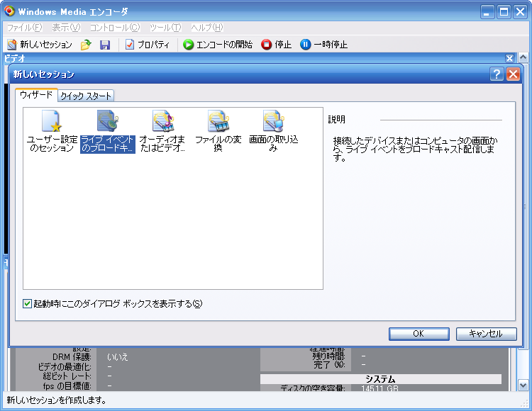Click the open folder toolbar icon
The height and width of the screenshot is (411, 532).
(86, 45)
